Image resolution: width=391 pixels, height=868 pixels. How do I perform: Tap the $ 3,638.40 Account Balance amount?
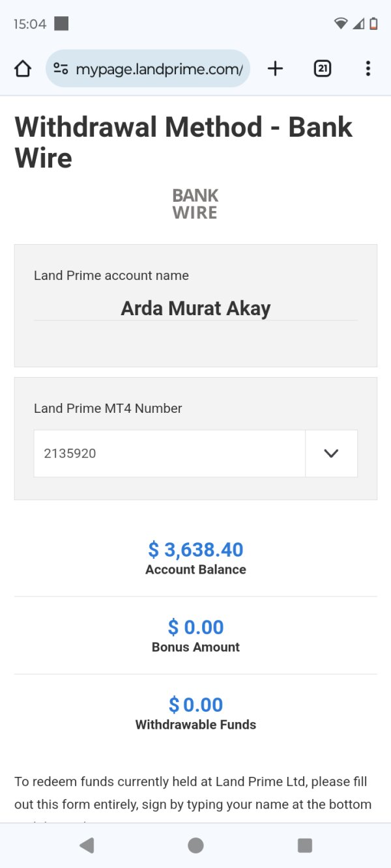195,550
